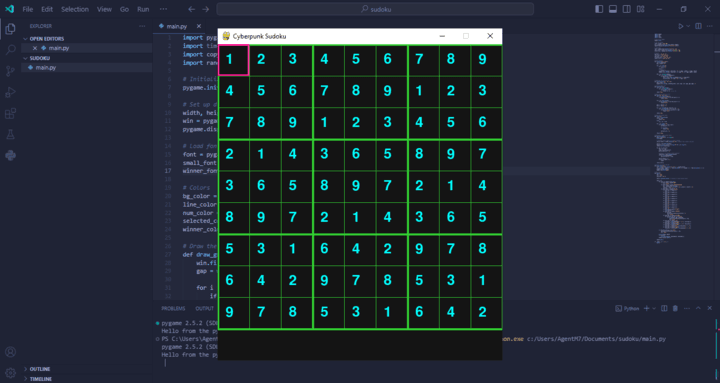Open the Extensions view

(10, 113)
